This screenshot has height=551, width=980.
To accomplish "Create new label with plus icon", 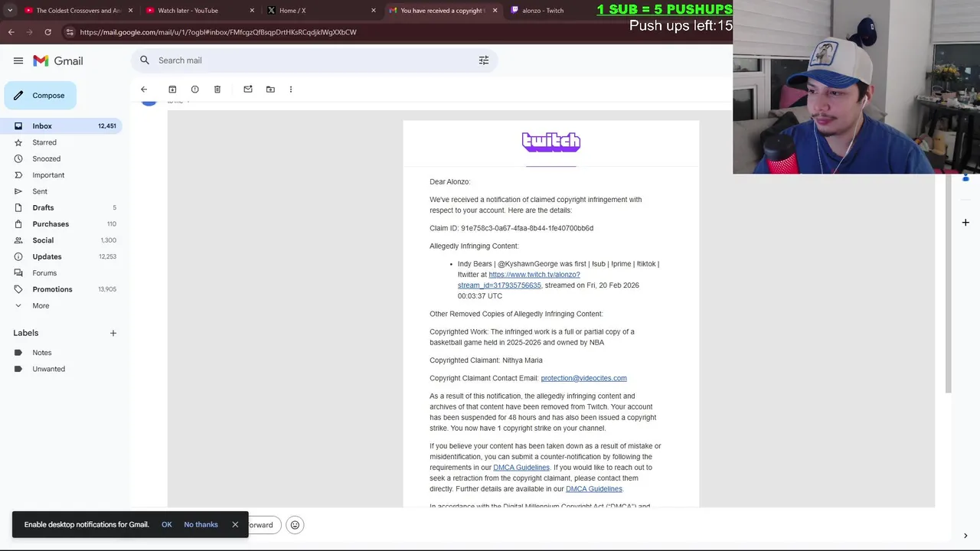I will tap(113, 333).
